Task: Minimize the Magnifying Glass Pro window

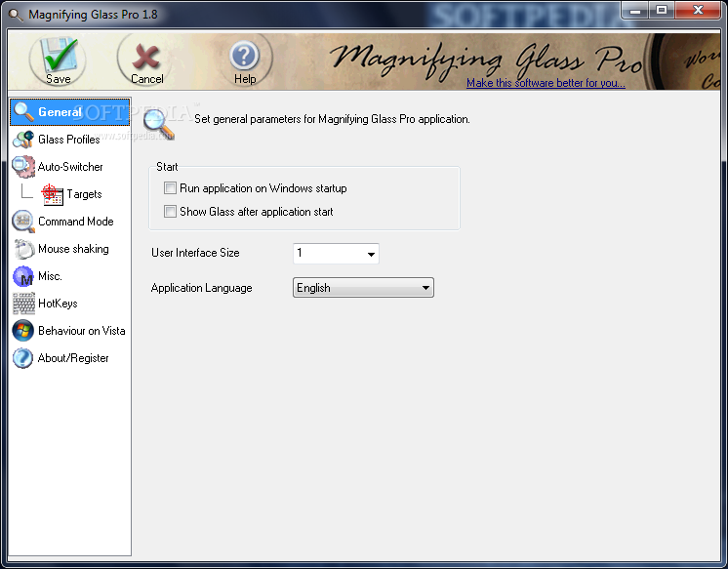Action: coord(635,10)
